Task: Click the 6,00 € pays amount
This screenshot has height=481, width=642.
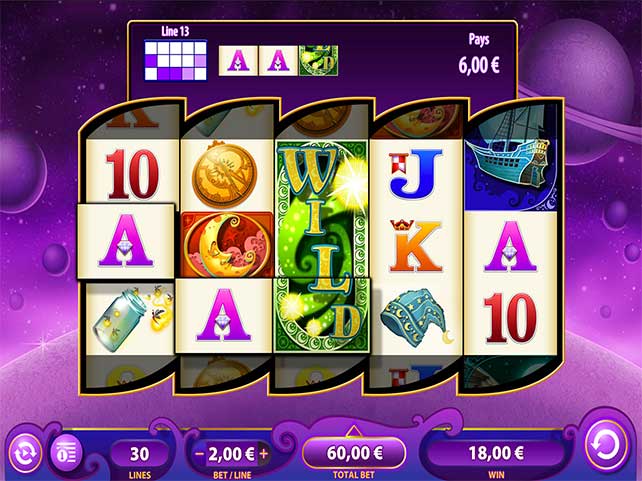Action: 479,65
